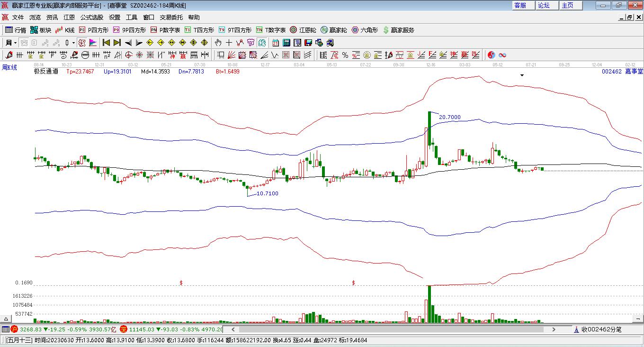Image resolution: width=644 pixels, height=347 pixels.
Task: Click the yin-yang Taiji icon
Action: point(492,55)
